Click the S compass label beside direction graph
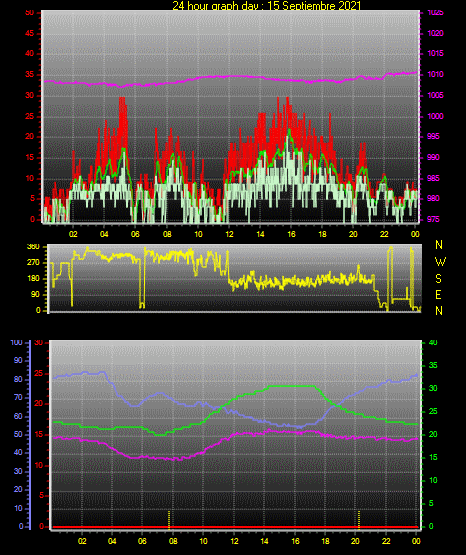The height and width of the screenshot is (555, 466). (438, 279)
